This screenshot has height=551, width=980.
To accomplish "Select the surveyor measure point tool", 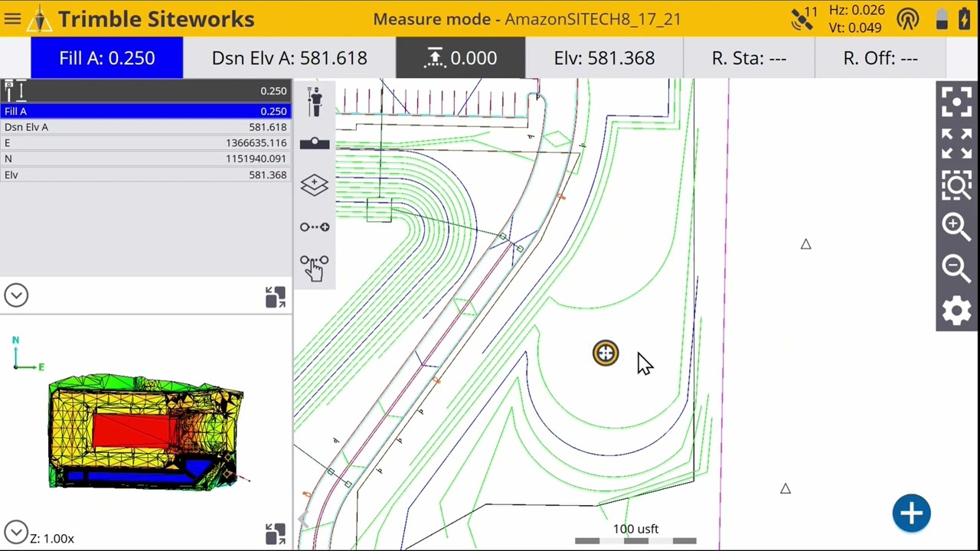I will point(315,102).
